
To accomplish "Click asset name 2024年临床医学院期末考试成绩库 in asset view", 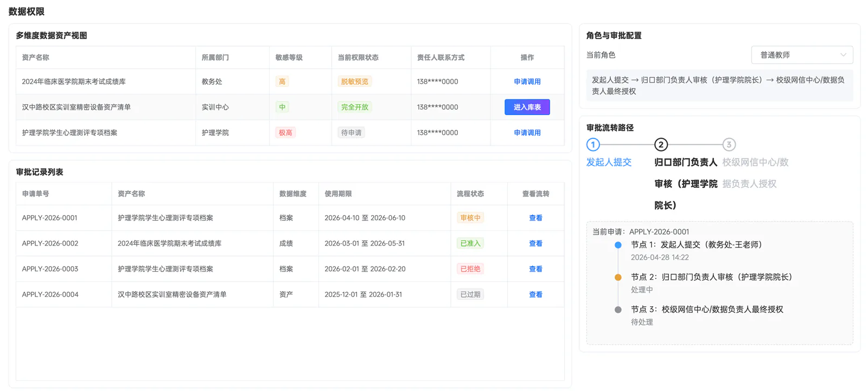I will coord(74,81).
